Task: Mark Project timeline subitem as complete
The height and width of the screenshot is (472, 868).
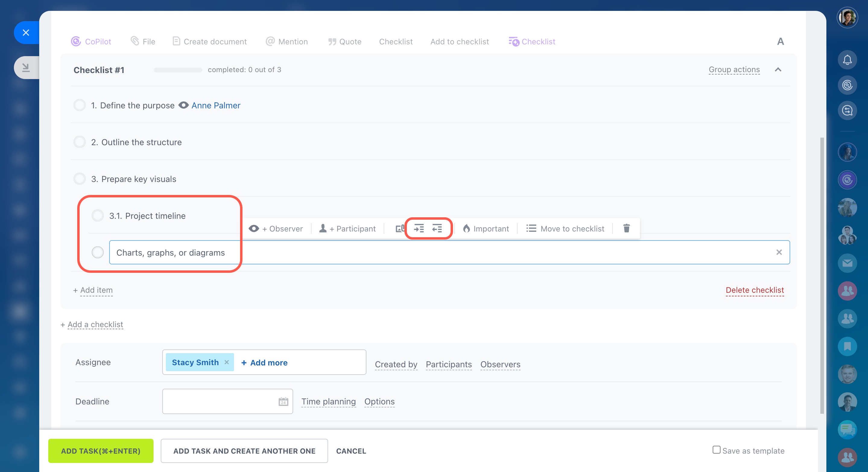Action: point(98,215)
